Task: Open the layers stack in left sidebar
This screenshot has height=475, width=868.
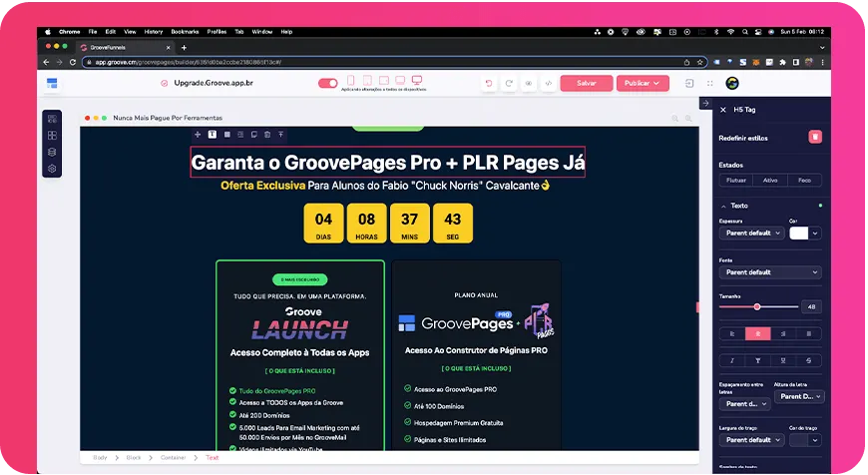Action: [x=52, y=153]
